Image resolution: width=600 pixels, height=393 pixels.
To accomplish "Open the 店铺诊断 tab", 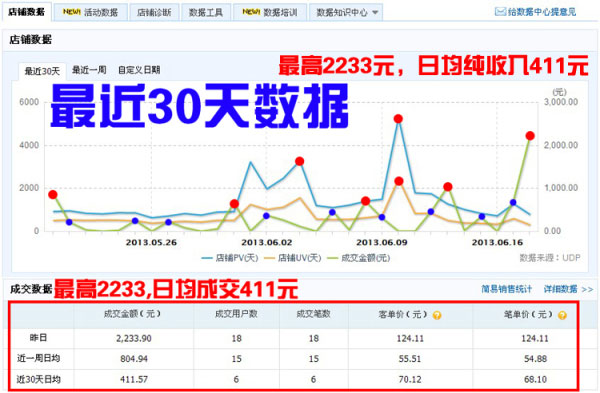I will pos(154,13).
